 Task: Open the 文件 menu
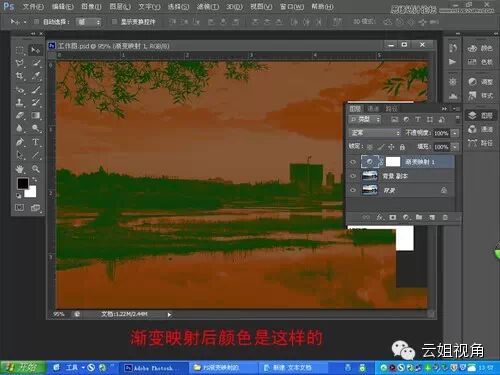[33, 7]
